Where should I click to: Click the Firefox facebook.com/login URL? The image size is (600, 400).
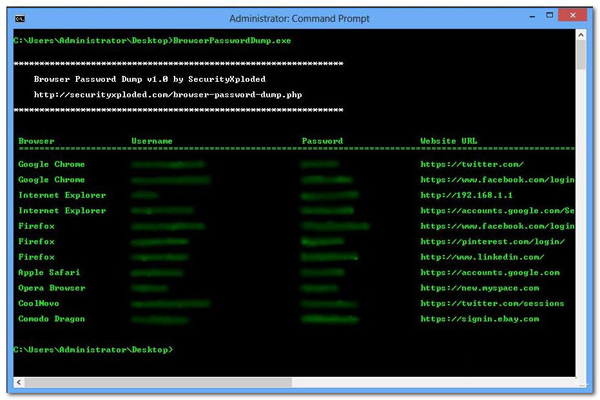[x=497, y=226]
